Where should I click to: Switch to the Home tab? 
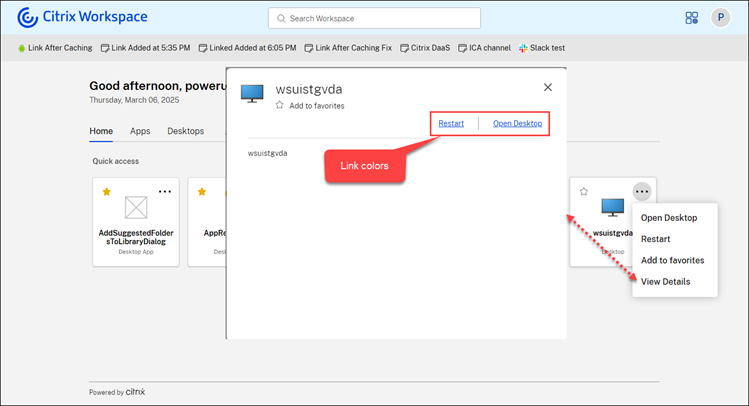pyautogui.click(x=101, y=131)
